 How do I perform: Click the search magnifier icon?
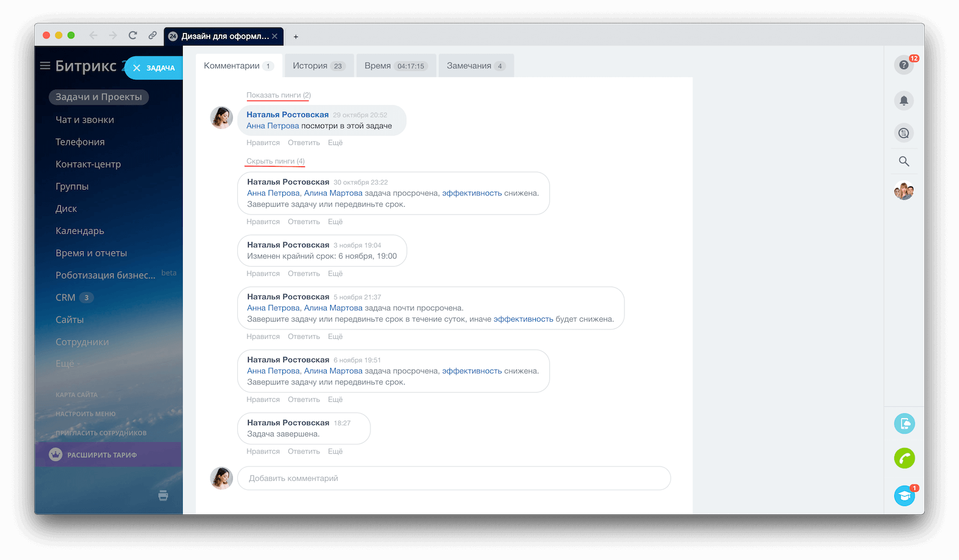pos(903,162)
